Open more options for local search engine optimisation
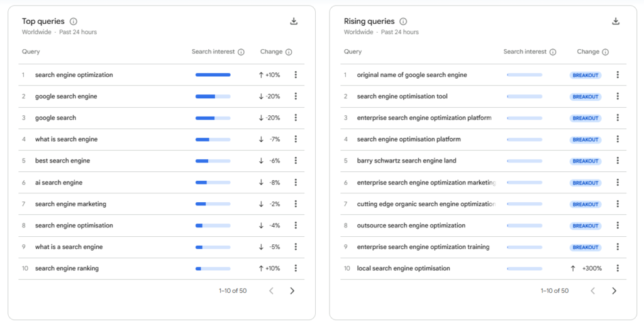The height and width of the screenshot is (325, 644). click(x=618, y=268)
